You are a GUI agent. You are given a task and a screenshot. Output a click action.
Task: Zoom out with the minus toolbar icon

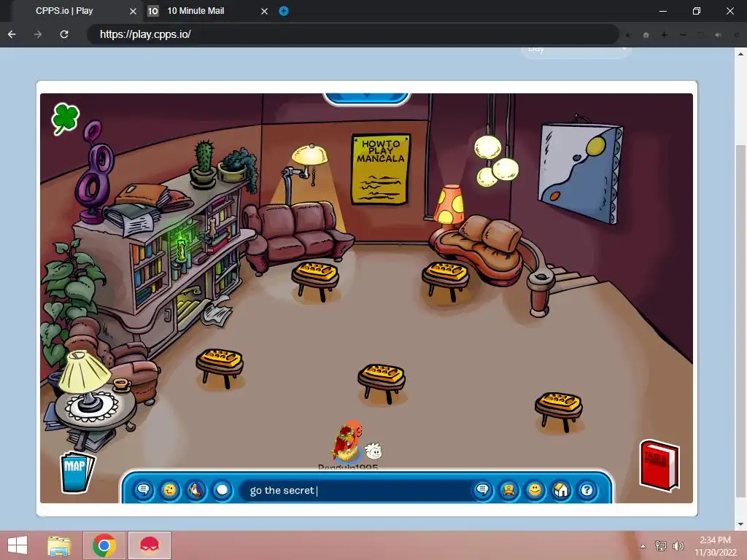(x=683, y=35)
